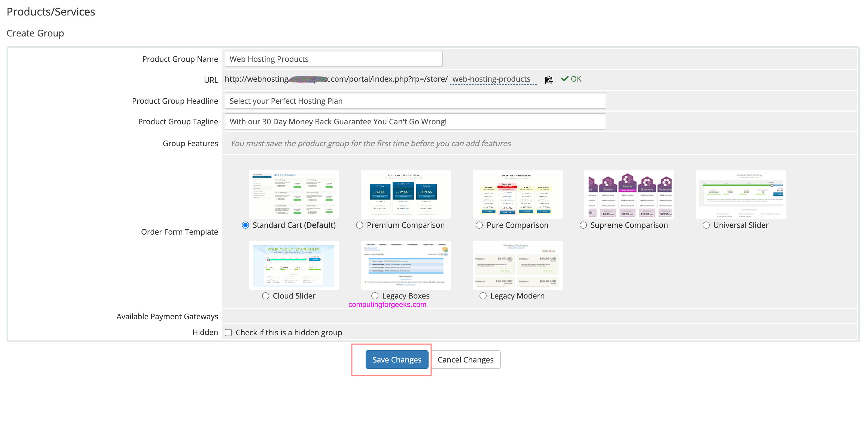Image resolution: width=868 pixels, height=424 pixels.
Task: Click the copy URL clipboard icon
Action: point(549,80)
